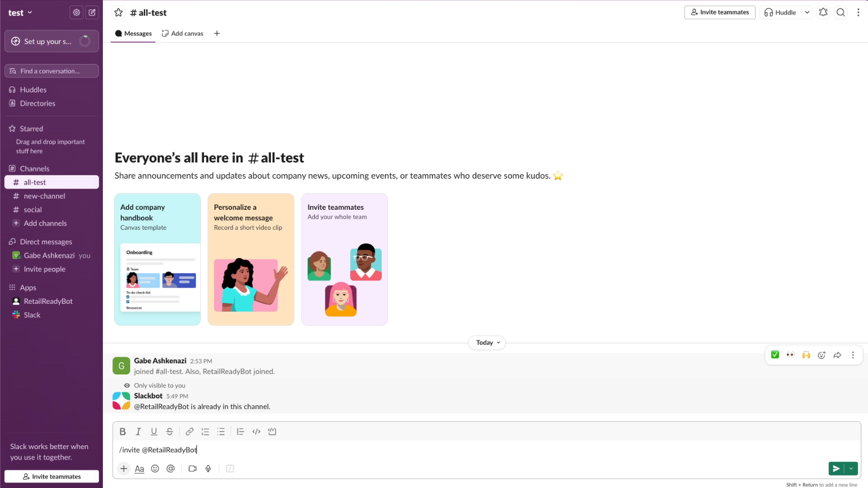The width and height of the screenshot is (868, 488).
Task: Add a new tab with plus
Action: [x=217, y=33]
